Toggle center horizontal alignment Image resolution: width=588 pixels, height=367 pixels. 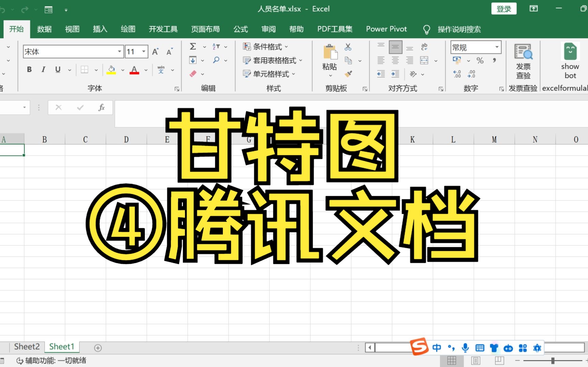pyautogui.click(x=395, y=61)
